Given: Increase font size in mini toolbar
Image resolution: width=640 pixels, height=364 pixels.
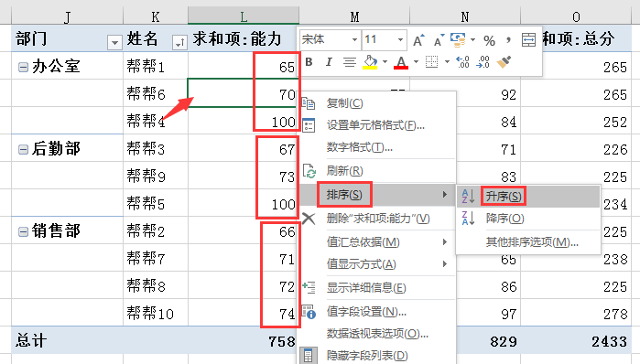Looking at the screenshot, I should click(418, 40).
